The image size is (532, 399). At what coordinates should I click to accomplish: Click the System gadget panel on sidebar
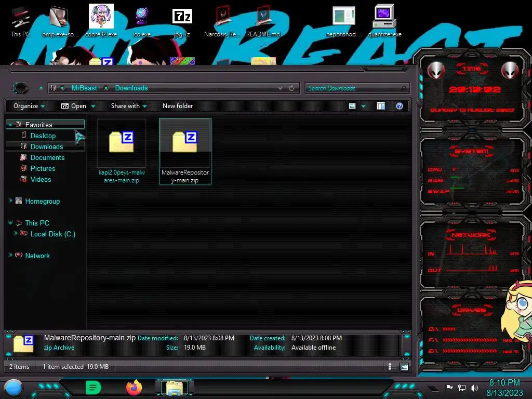[x=472, y=171]
